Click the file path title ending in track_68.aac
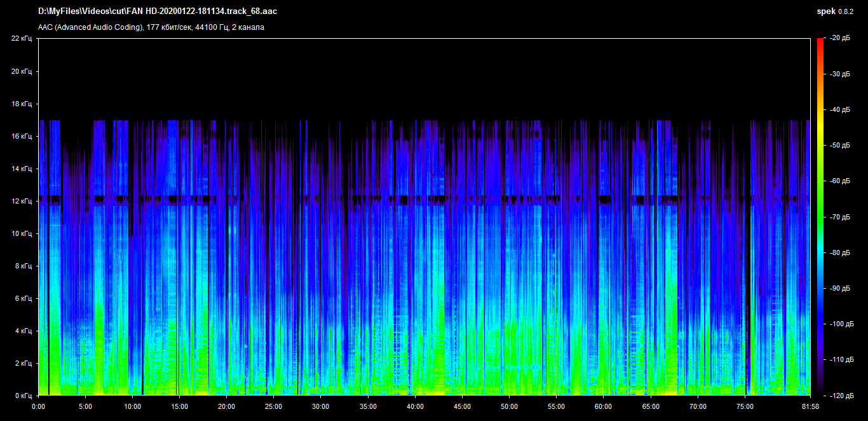The height and width of the screenshot is (421, 868). 158,11
